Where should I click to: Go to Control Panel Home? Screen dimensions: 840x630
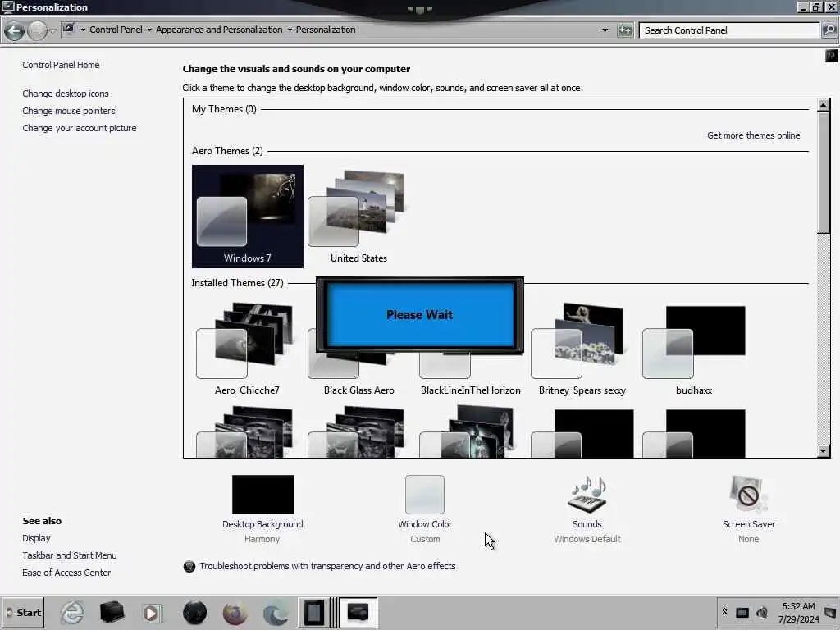point(61,65)
